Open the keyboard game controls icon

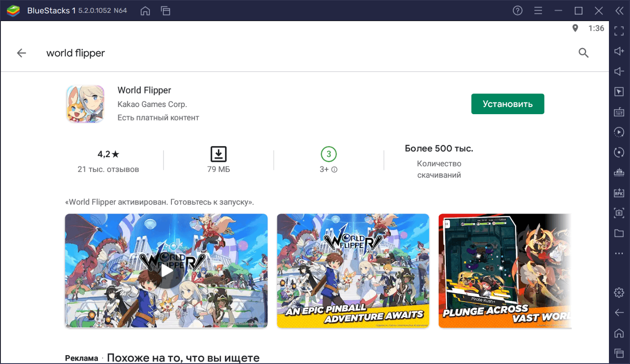(x=619, y=112)
